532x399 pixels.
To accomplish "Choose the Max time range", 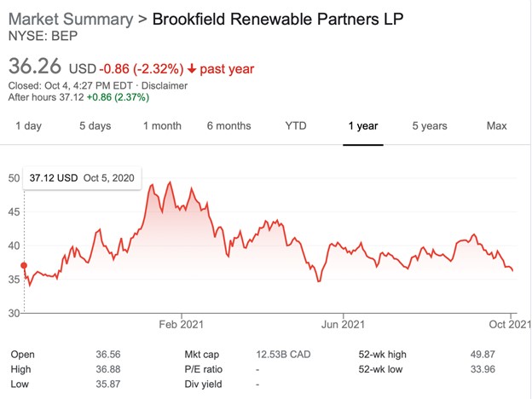I will (496, 126).
